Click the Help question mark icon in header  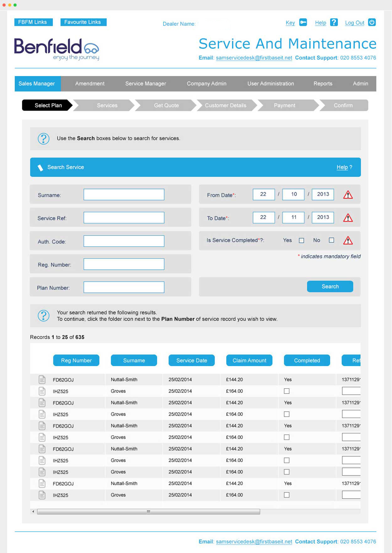click(334, 22)
